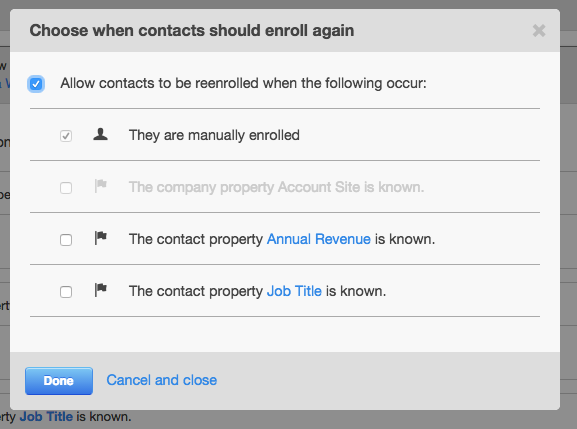Enable the Annual Revenue reenrollment checkbox
This screenshot has height=429, width=577.
pyautogui.click(x=66, y=240)
